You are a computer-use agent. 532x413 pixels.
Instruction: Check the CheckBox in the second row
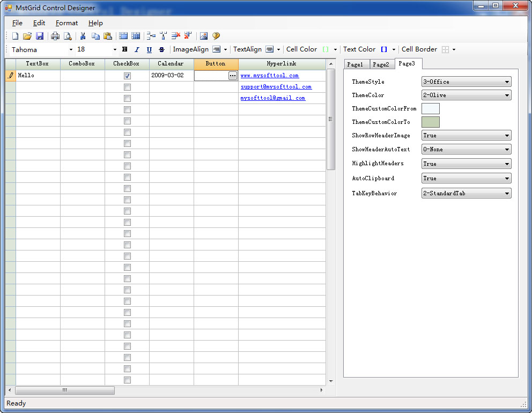[x=127, y=87]
